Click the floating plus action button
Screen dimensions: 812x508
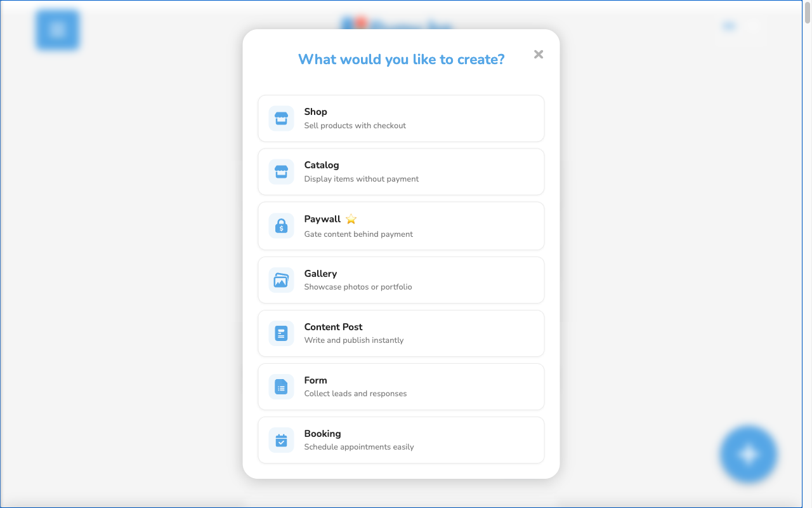[748, 455]
